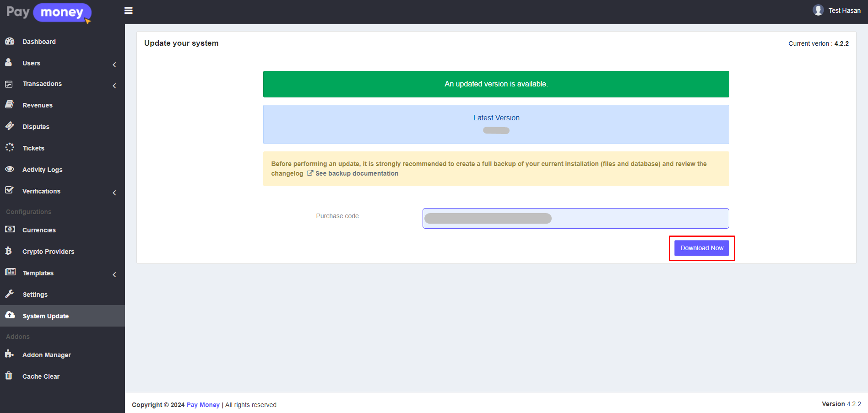Click the Settings wrench icon
The width and height of the screenshot is (868, 413).
coord(10,294)
